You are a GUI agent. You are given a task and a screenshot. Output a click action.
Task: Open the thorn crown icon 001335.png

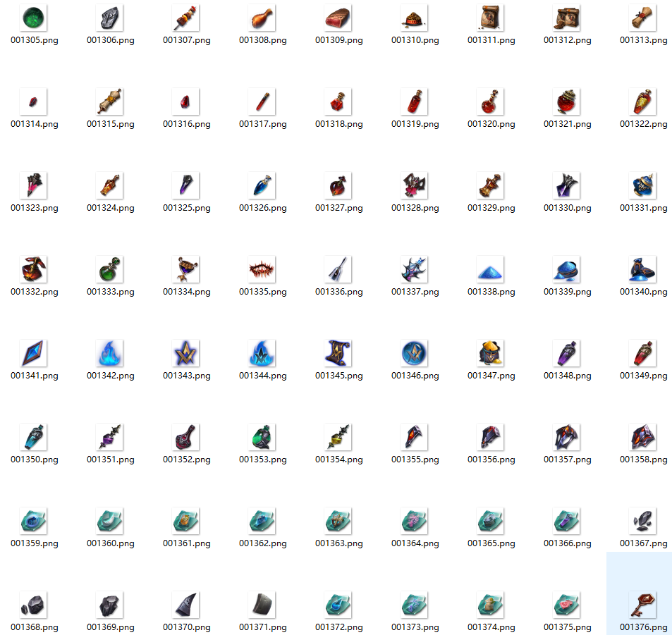262,269
